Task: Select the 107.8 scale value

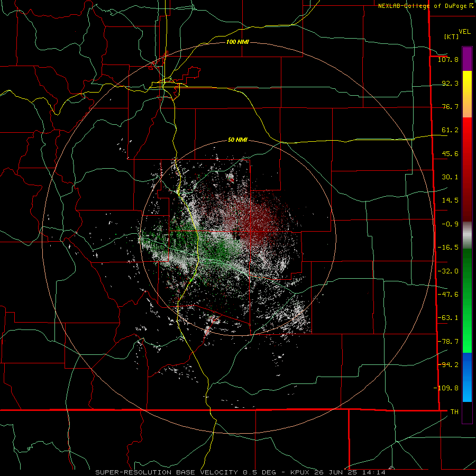Action: pos(448,59)
